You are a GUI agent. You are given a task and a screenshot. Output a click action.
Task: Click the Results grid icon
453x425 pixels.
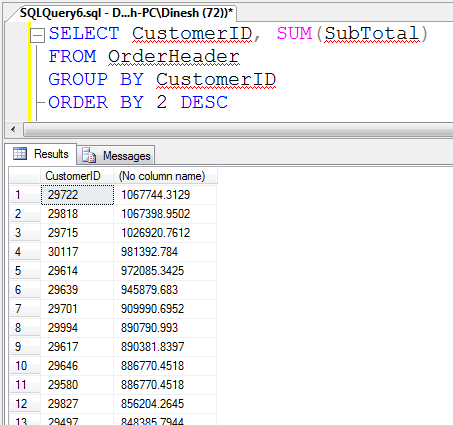[20, 154]
